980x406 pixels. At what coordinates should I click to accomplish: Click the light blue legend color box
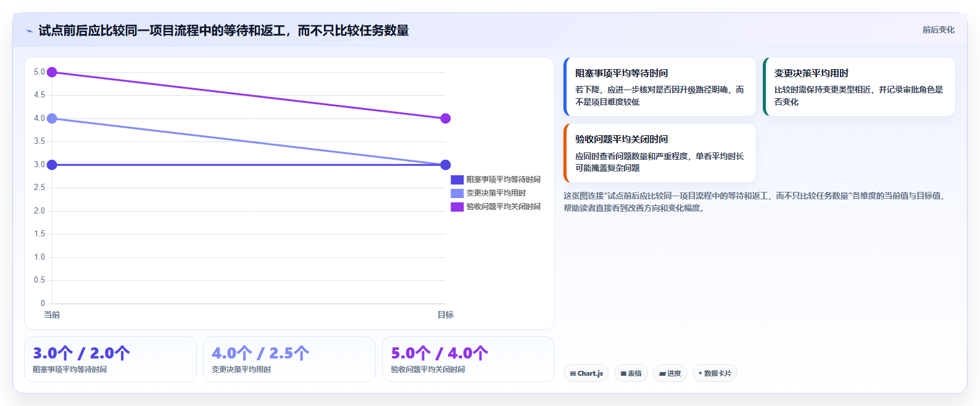[457, 193]
